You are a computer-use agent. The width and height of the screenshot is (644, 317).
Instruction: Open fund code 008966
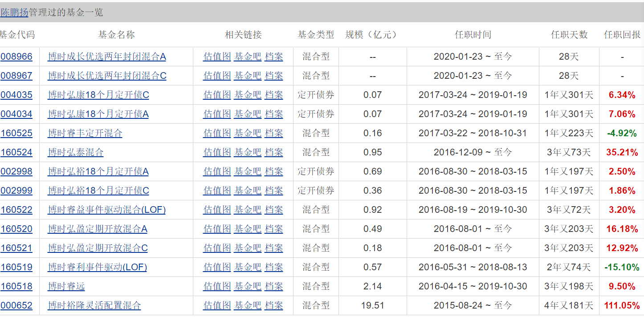pos(16,57)
